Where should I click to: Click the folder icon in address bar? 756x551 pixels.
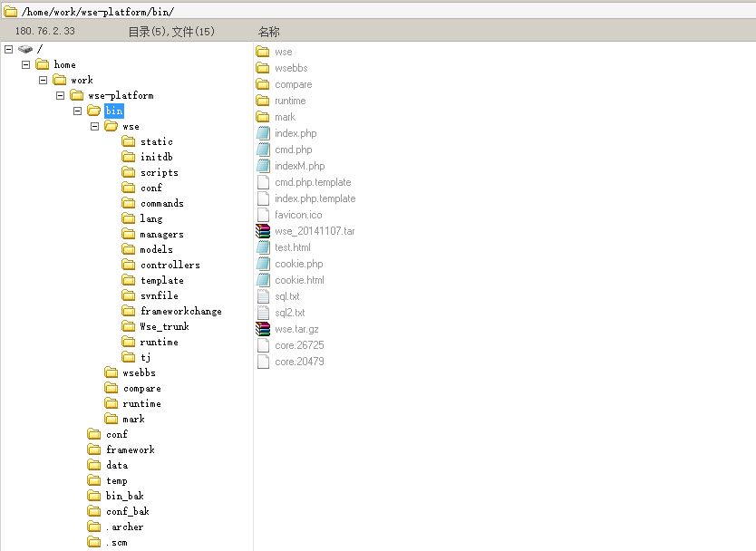point(11,12)
